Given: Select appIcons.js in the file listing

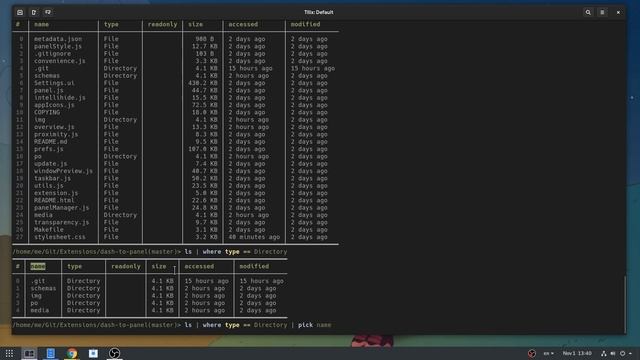Looking at the screenshot, I should click(x=54, y=105).
